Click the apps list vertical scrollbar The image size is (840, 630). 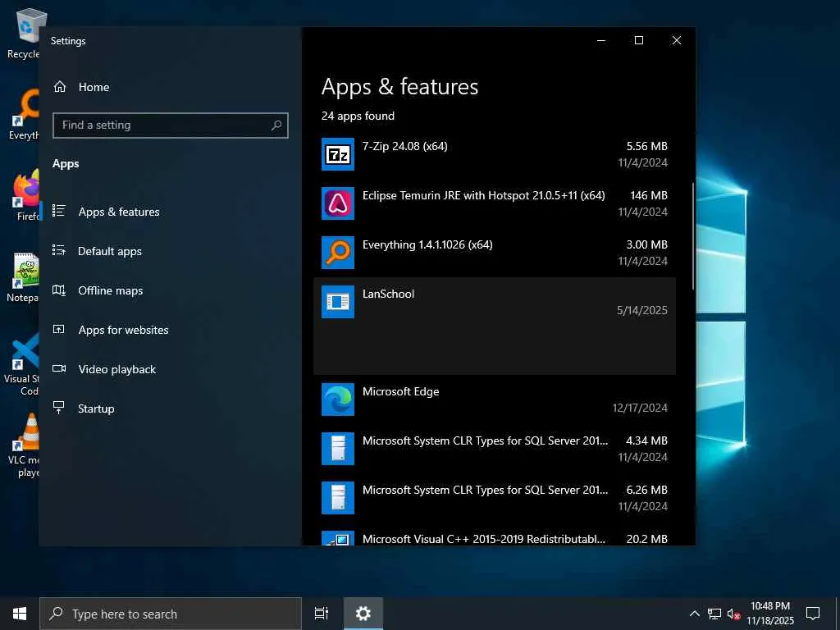693,238
